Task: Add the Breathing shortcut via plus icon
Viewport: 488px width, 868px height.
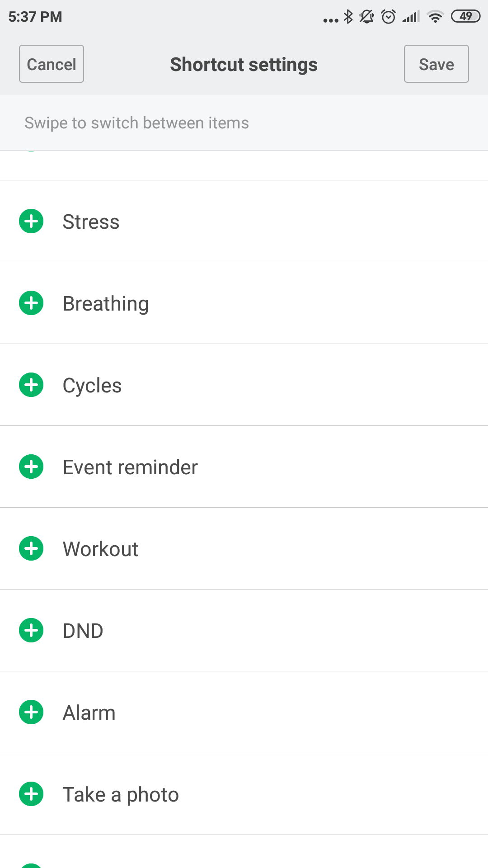Action: coord(31,303)
